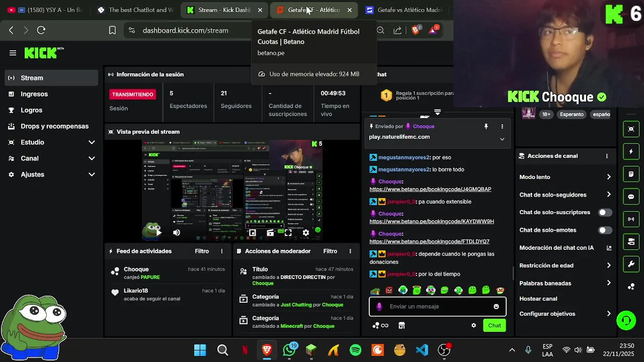
Task: Switch to The best ChatBot tab
Action: 136,10
